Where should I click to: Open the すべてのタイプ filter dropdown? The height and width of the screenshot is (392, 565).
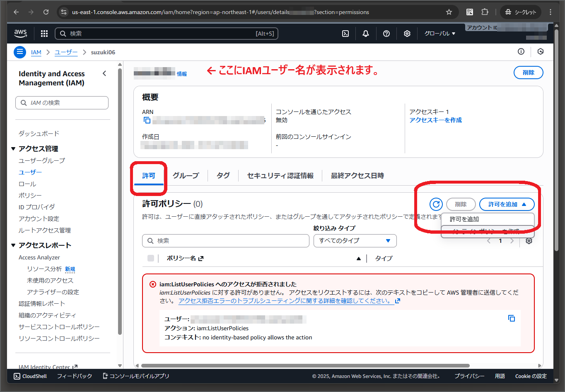click(355, 241)
